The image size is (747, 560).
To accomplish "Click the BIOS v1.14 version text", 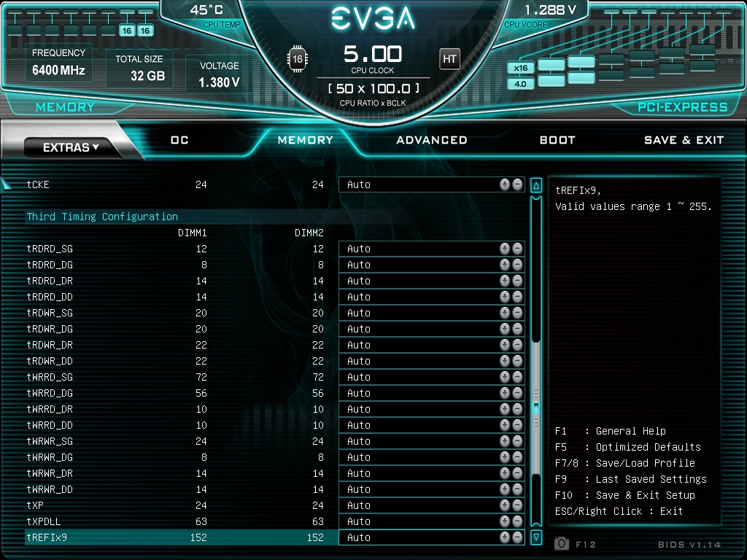I will tap(689, 544).
